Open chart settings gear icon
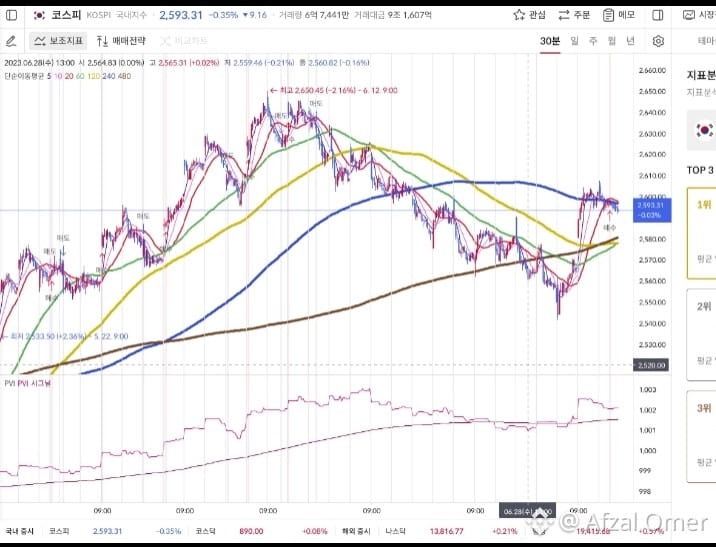The width and height of the screenshot is (716, 547). (x=658, y=41)
